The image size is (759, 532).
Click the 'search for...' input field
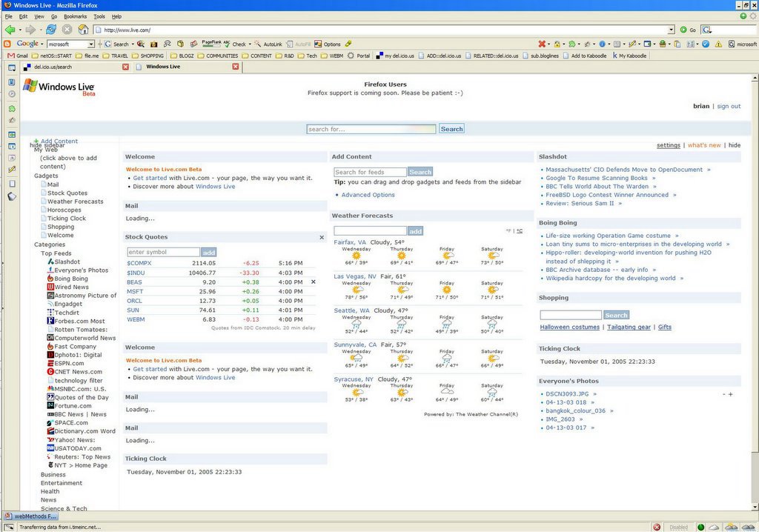click(x=371, y=129)
